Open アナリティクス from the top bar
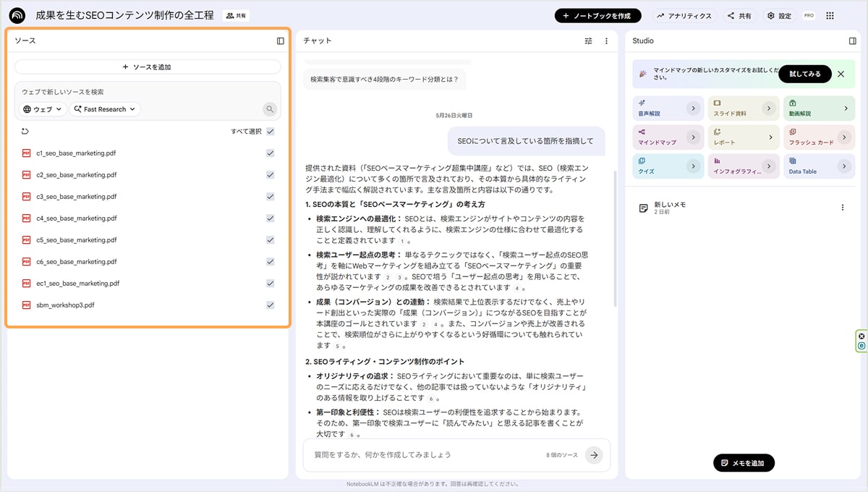 tap(684, 15)
